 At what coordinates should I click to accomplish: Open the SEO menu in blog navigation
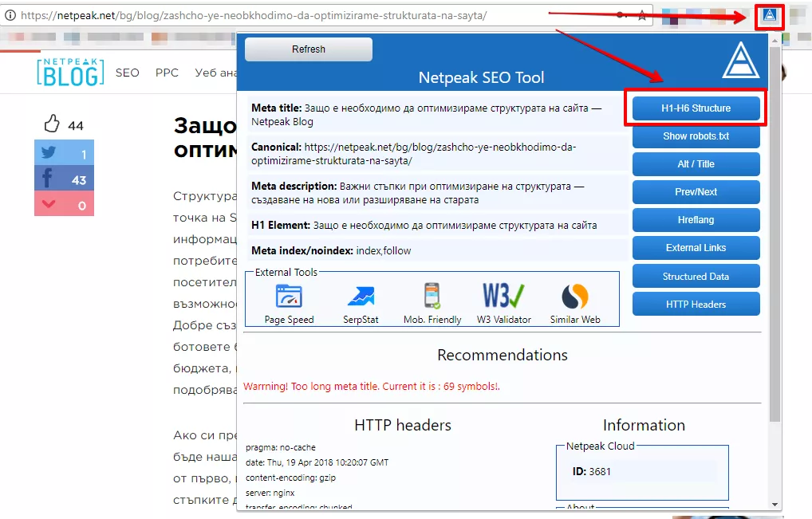coord(128,73)
